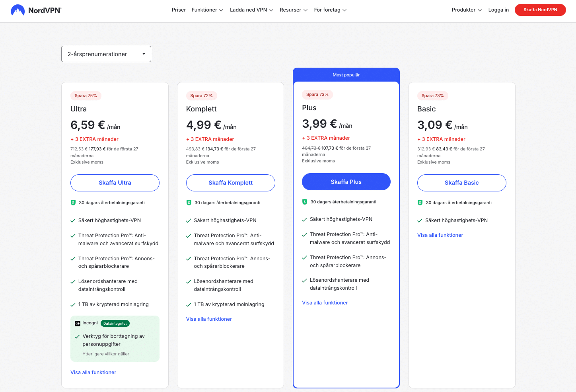Click the Spara 75% badge on Ultra
Screen dimensions: 576x392
click(86, 96)
